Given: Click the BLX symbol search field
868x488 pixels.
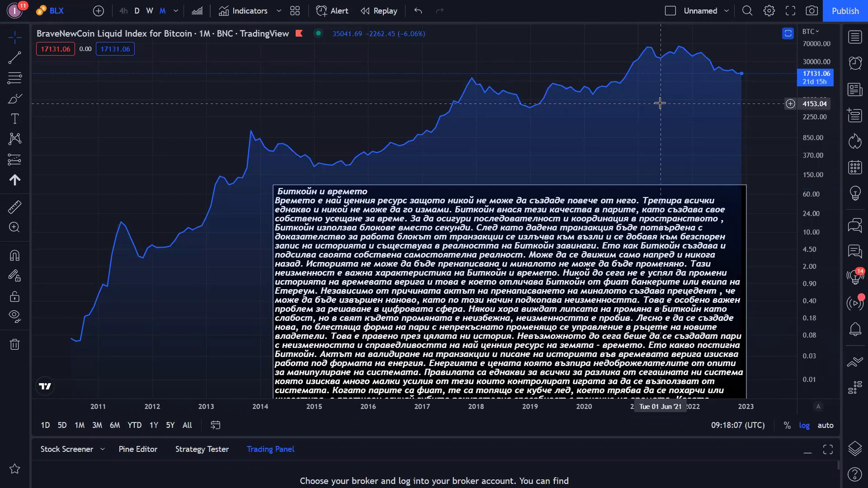Looking at the screenshot, I should tap(57, 11).
